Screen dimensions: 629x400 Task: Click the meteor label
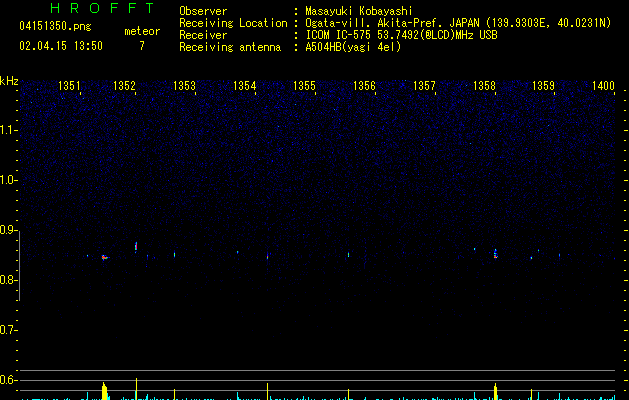click(142, 31)
